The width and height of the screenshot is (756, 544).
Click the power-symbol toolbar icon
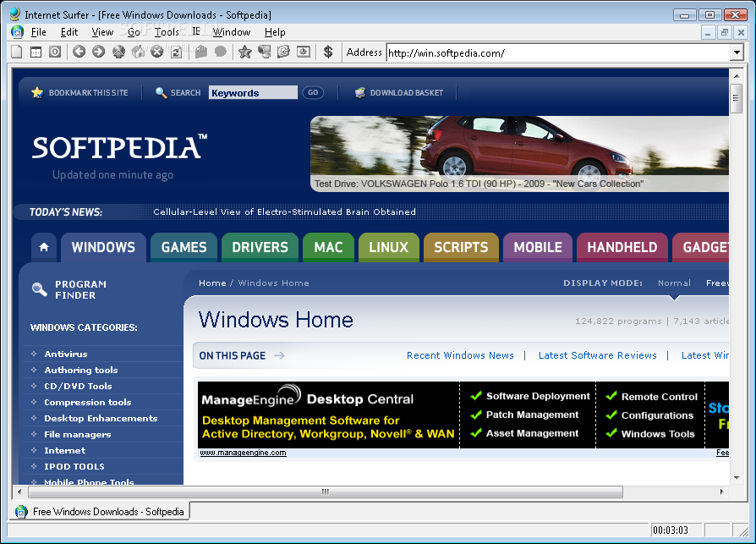(x=55, y=52)
